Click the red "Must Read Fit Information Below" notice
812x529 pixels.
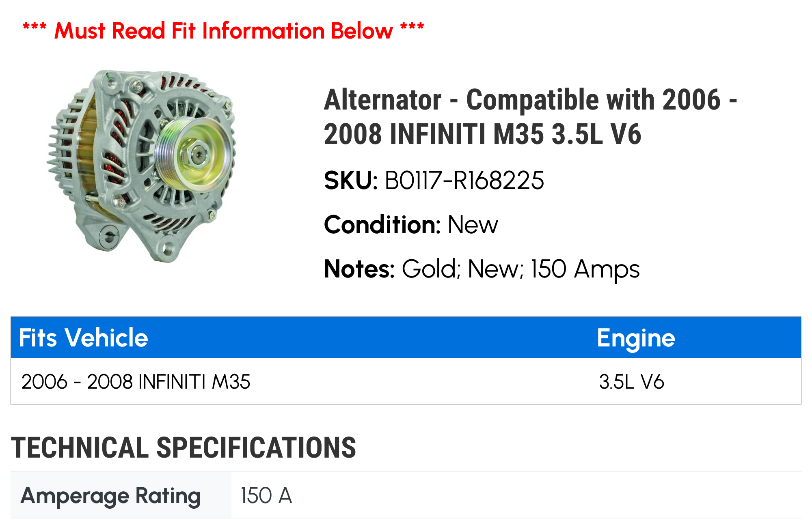coord(223,31)
